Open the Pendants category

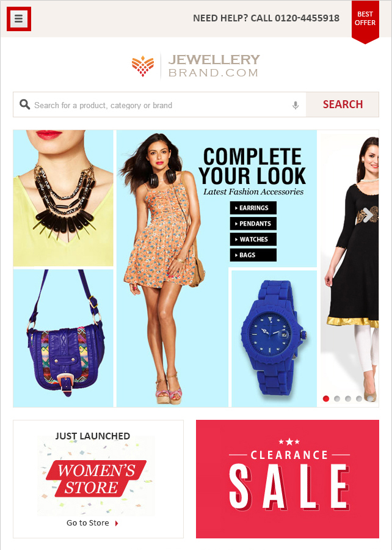(x=253, y=224)
